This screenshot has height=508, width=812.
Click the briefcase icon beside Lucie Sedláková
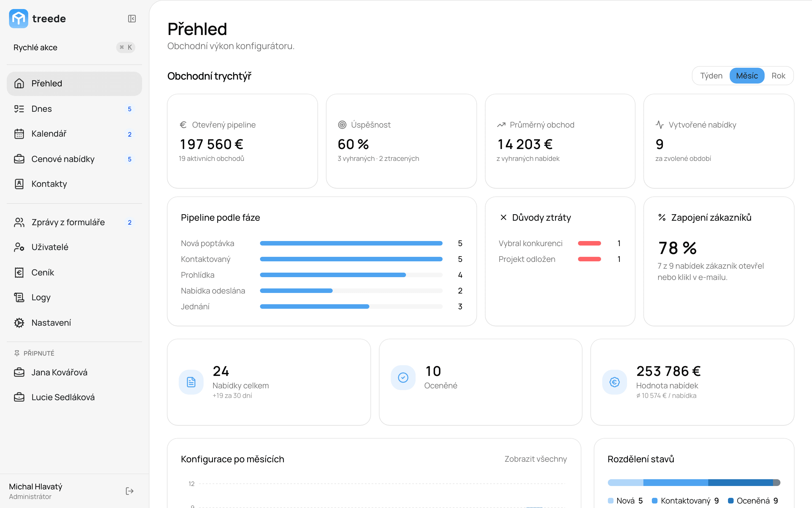point(19,397)
